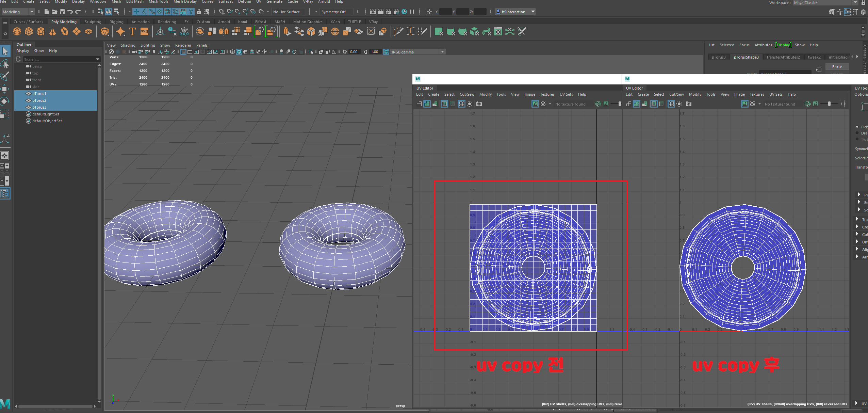Click the polygon torus shelf icon
This screenshot has height=413, width=868.
64,32
